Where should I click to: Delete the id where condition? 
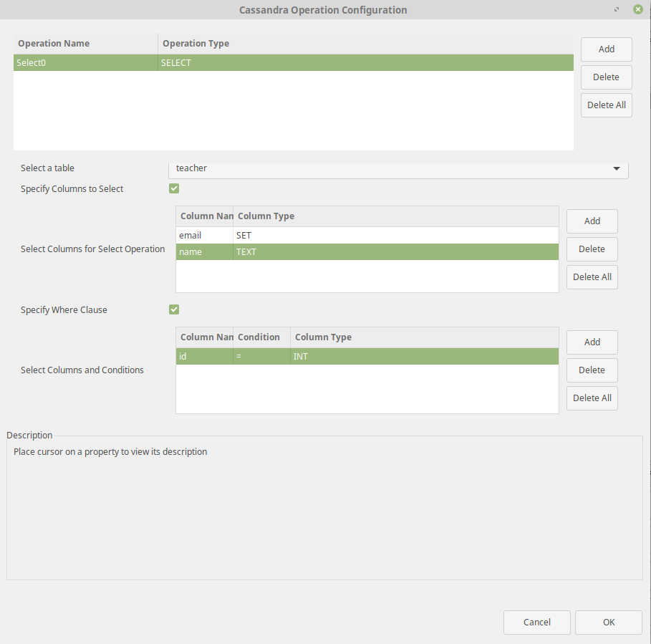coord(592,370)
